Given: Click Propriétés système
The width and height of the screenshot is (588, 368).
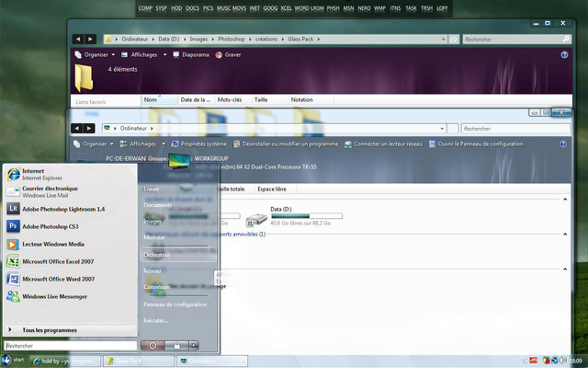Looking at the screenshot, I should pyautogui.click(x=199, y=144).
